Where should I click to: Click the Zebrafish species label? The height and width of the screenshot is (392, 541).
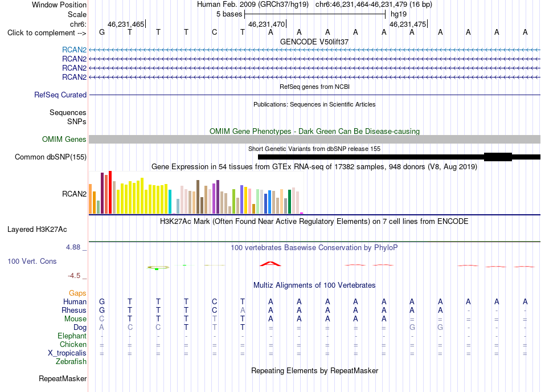[x=71, y=362]
